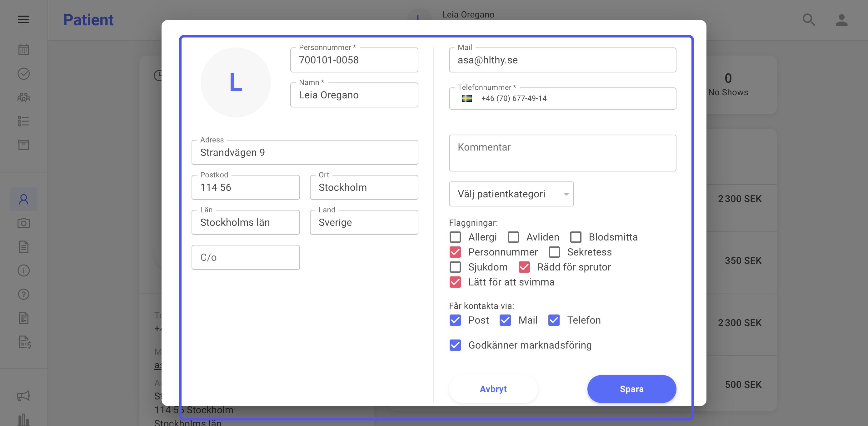Edit the Mail field
This screenshot has height=426, width=868.
[562, 60]
